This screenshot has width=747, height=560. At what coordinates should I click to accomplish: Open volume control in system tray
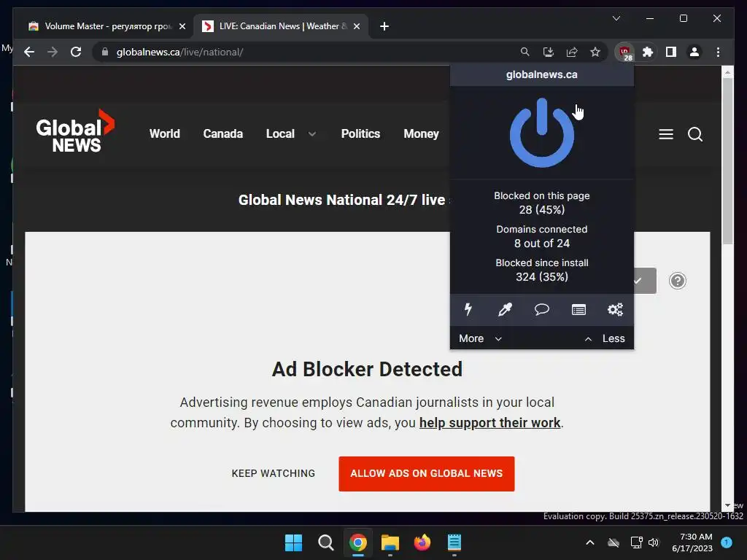[x=654, y=542]
